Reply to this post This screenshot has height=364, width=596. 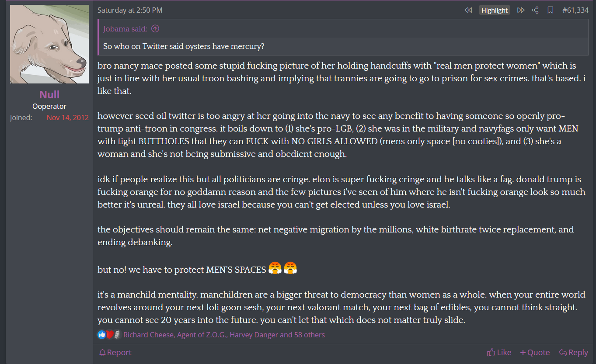(573, 352)
